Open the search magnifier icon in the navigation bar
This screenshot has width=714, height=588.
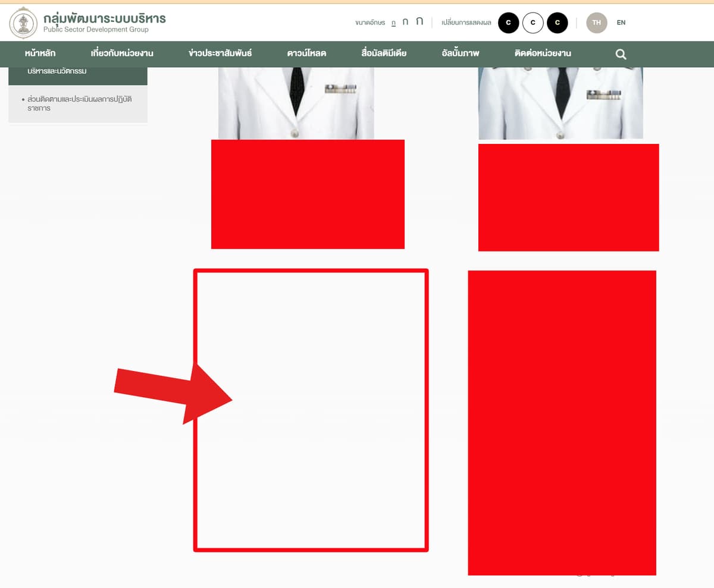pos(621,54)
